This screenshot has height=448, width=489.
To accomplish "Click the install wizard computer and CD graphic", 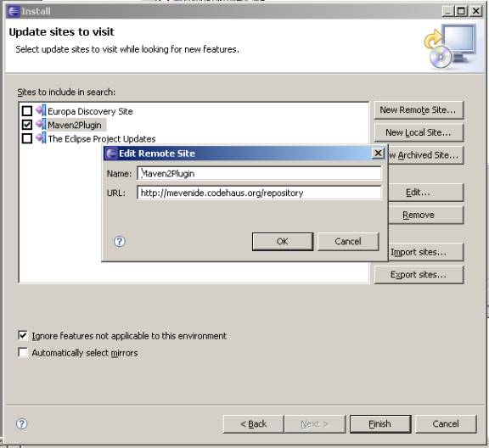I will point(450,46).
